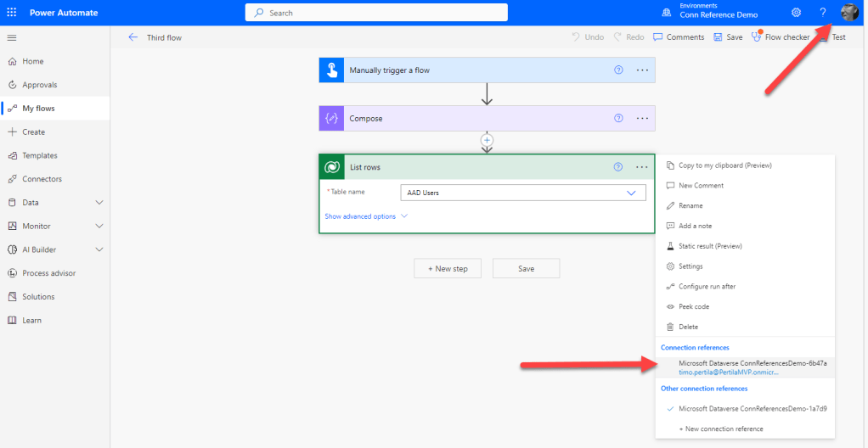Expand the AI Builder sidebar section
Image resolution: width=868 pixels, height=448 pixels.
[99, 249]
